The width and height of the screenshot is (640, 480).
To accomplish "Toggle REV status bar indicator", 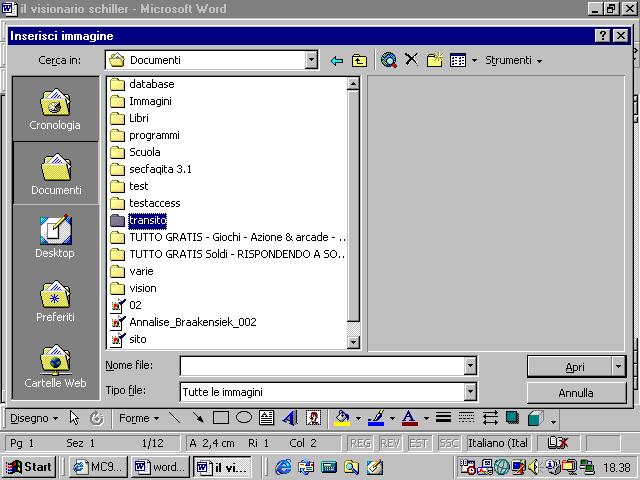I will (x=390, y=443).
